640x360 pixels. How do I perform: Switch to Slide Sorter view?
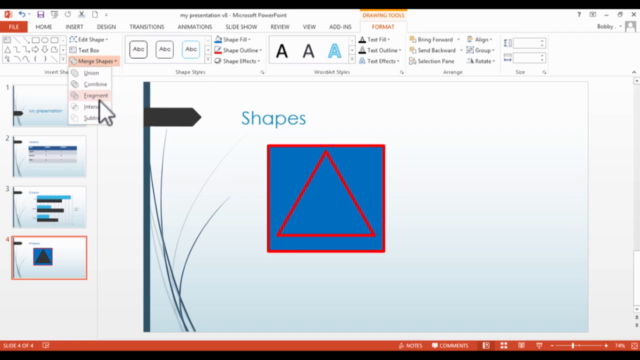coord(504,346)
